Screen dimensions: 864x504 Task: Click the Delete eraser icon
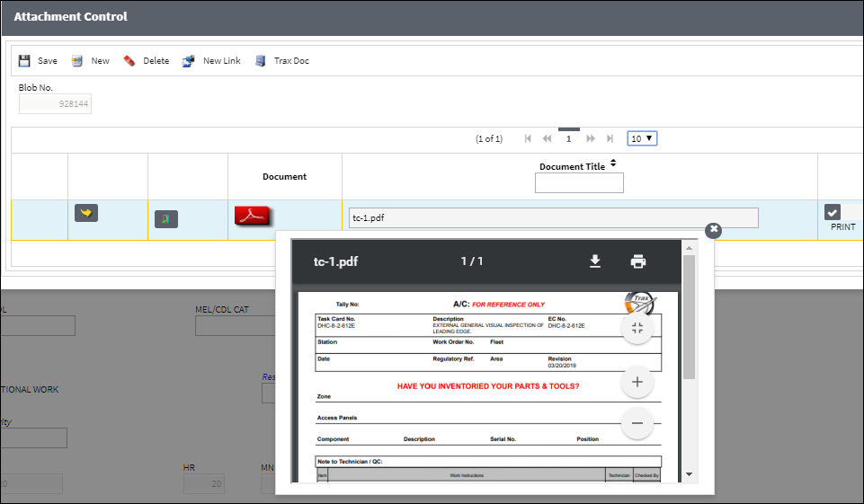[129, 60]
